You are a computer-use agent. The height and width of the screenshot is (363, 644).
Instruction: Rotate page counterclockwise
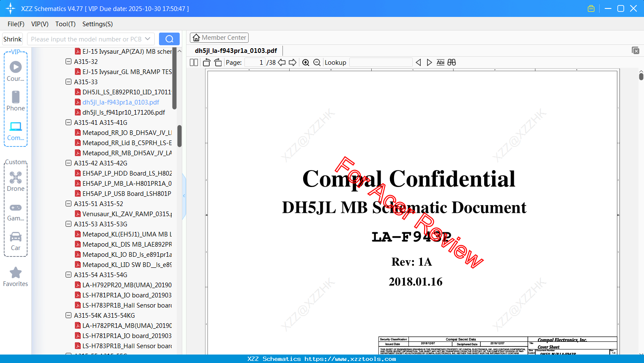(x=207, y=63)
